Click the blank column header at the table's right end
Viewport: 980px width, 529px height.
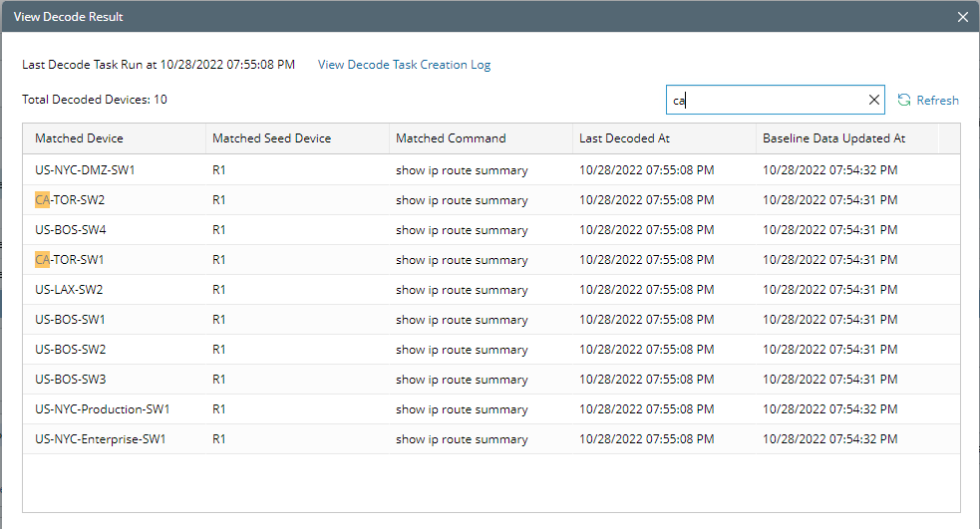tap(949, 138)
